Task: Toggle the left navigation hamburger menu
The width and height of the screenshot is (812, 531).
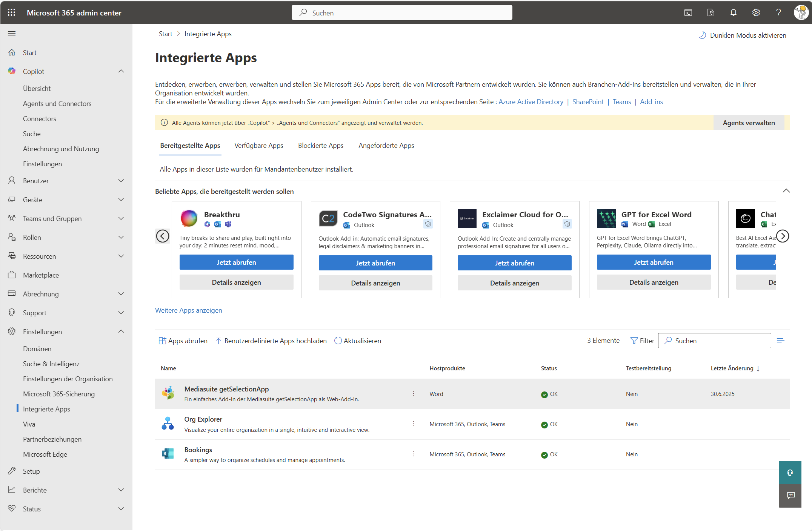Action: [x=12, y=34]
